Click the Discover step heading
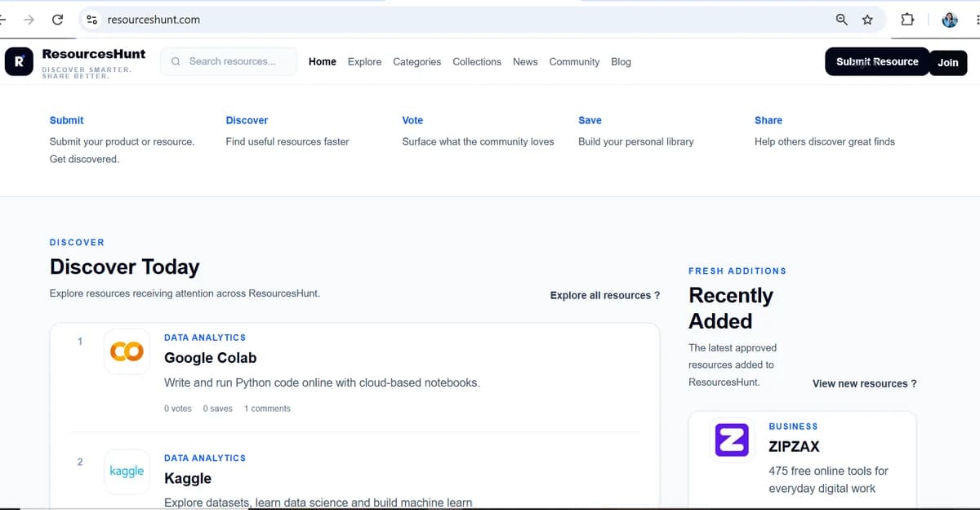 click(x=247, y=120)
